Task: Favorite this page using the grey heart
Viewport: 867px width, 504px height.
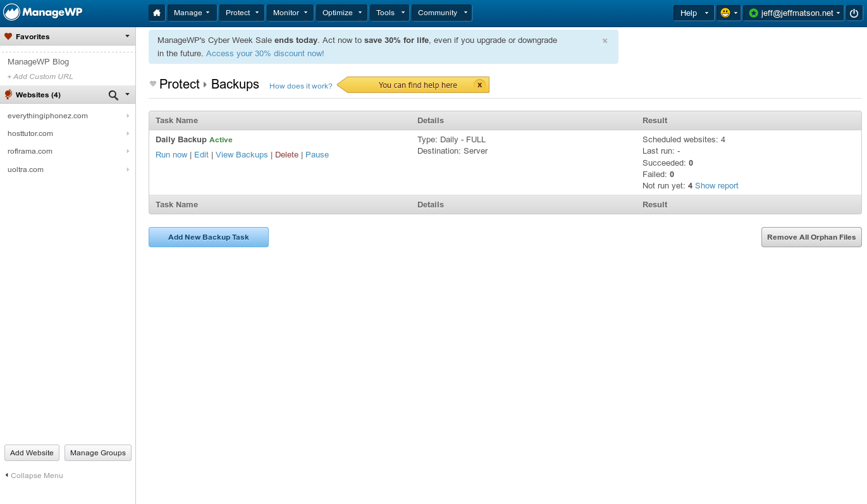Action: point(153,84)
